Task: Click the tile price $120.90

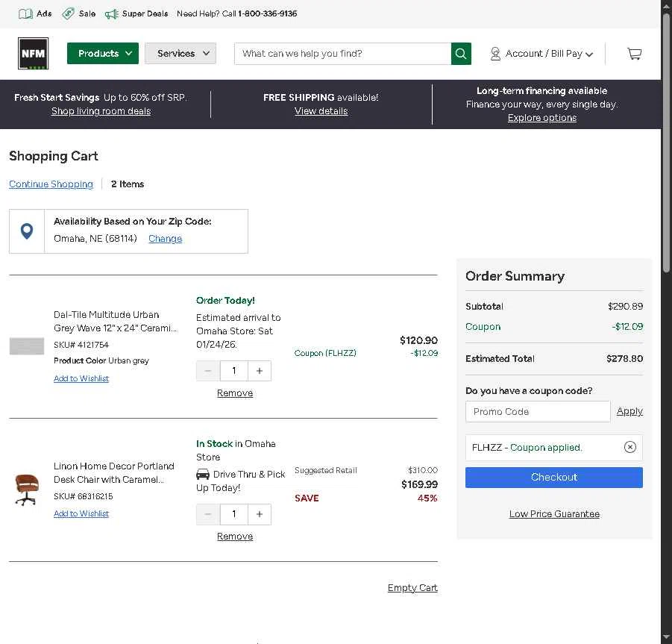Action: point(418,340)
